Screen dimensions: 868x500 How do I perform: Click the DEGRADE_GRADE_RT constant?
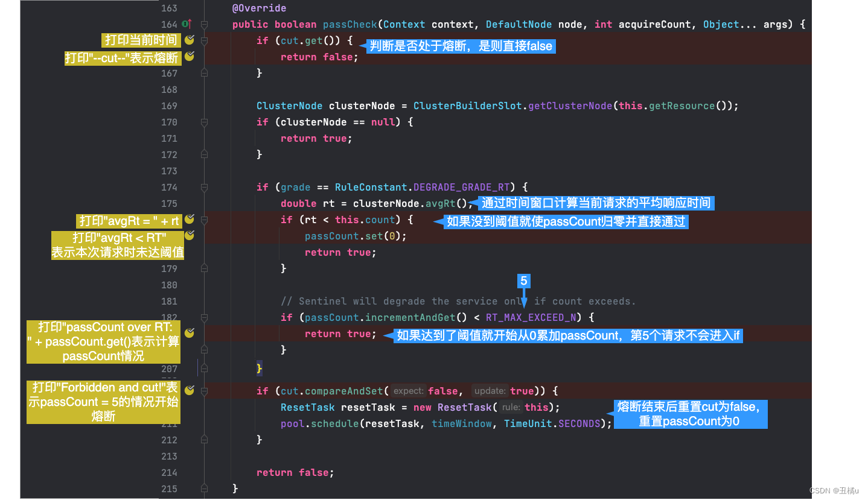pyautogui.click(x=462, y=187)
